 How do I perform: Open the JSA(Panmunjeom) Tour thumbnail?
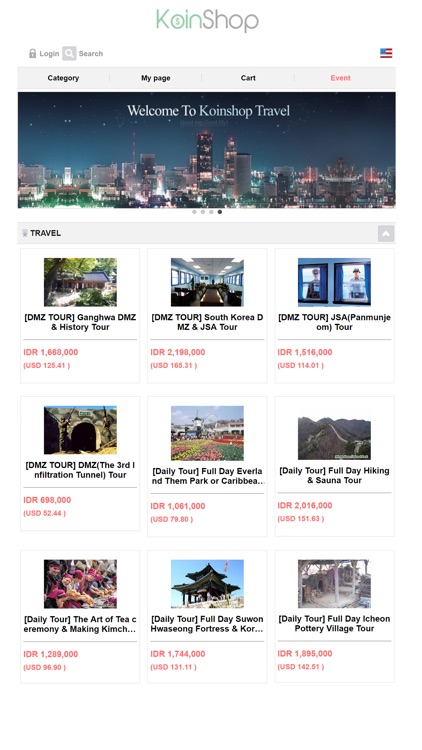click(x=334, y=282)
